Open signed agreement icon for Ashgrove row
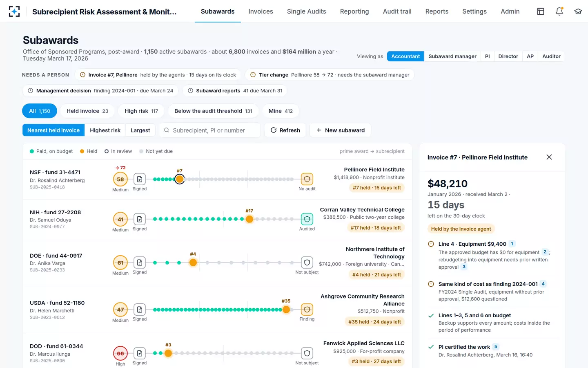 pyautogui.click(x=140, y=310)
